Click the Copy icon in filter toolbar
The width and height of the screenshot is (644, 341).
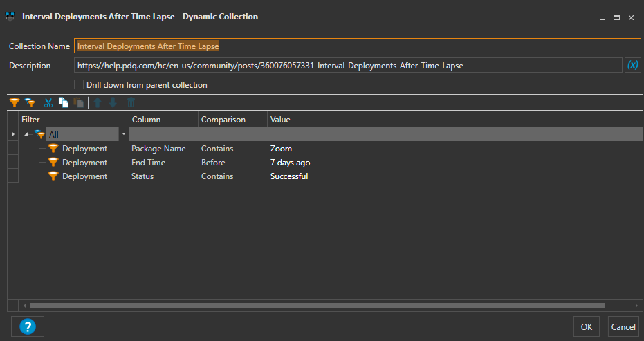point(64,102)
